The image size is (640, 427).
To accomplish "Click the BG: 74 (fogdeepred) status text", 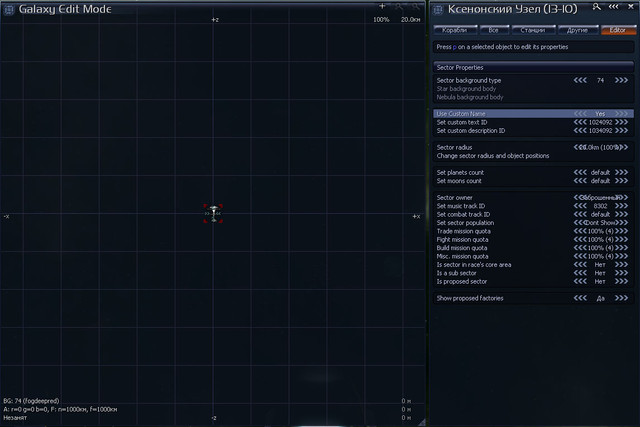I will (31, 401).
